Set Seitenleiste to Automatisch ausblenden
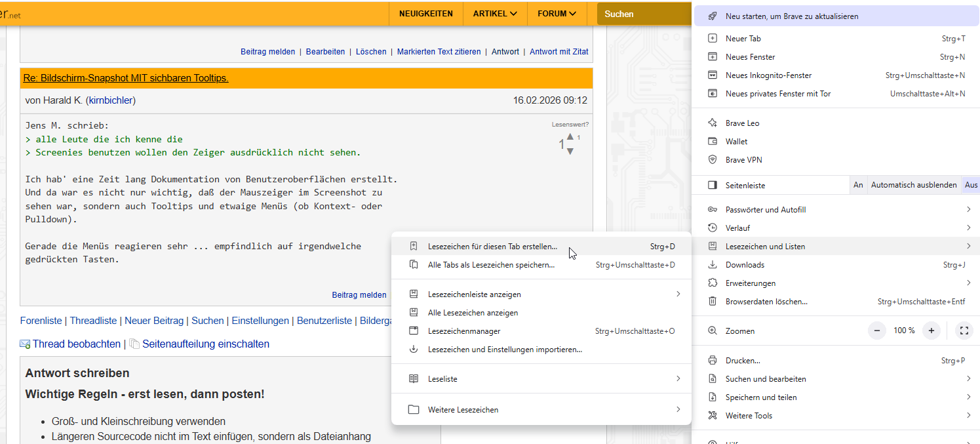This screenshot has height=444, width=980. point(913,185)
